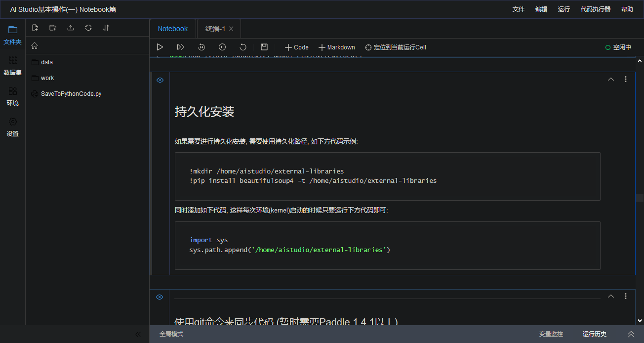Save the notebook

point(264,47)
